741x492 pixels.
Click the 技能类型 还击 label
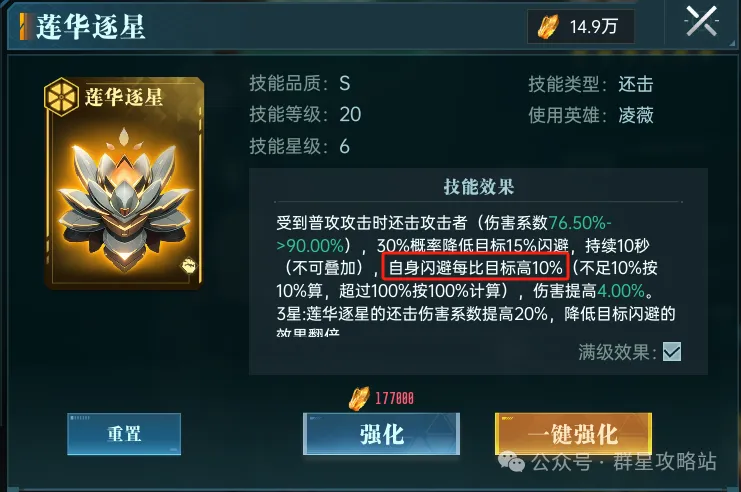591,84
